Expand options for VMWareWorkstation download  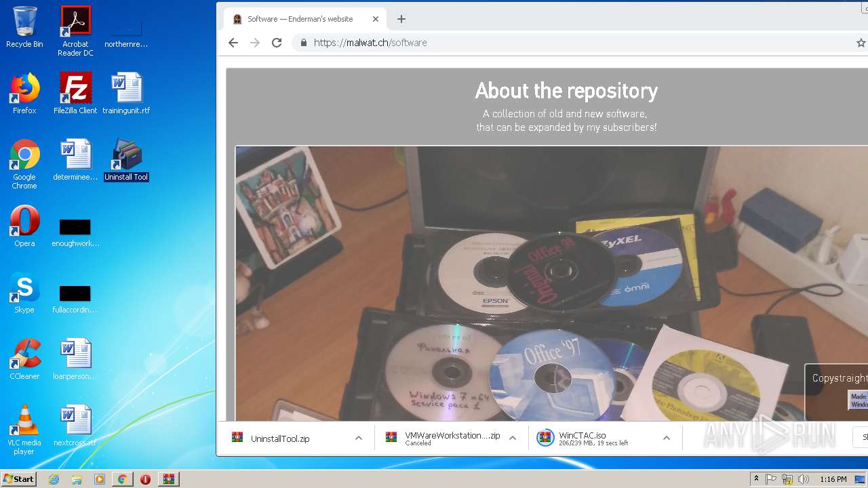pos(513,439)
